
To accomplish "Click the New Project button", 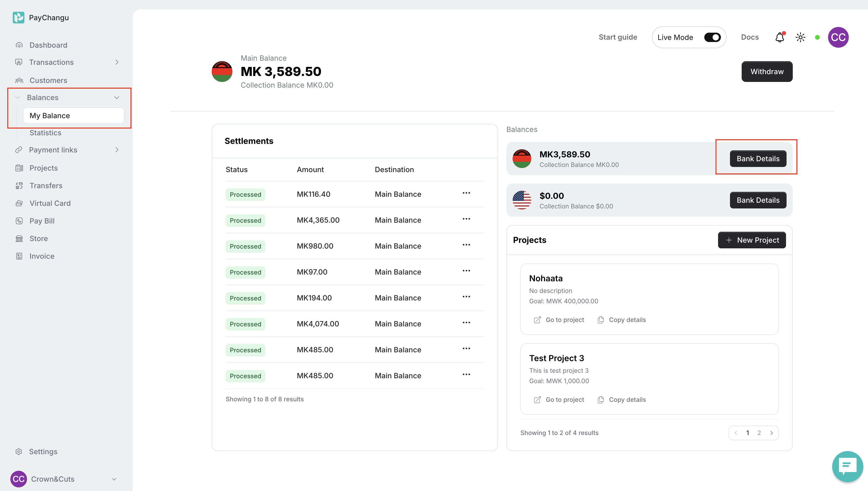I will tap(752, 240).
